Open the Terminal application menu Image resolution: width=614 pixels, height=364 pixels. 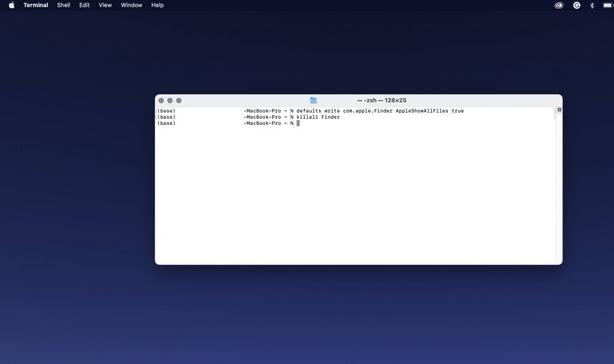click(x=35, y=5)
